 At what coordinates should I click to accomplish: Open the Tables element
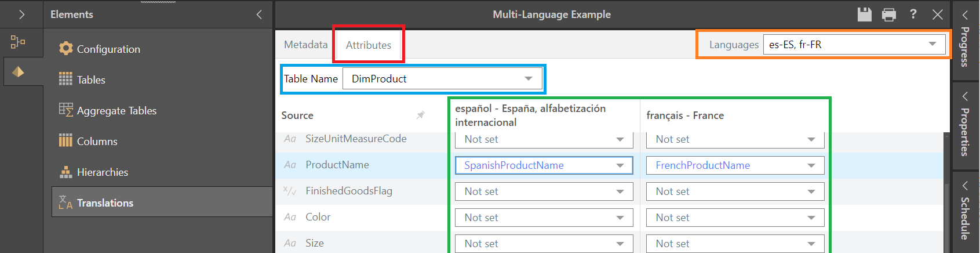91,80
